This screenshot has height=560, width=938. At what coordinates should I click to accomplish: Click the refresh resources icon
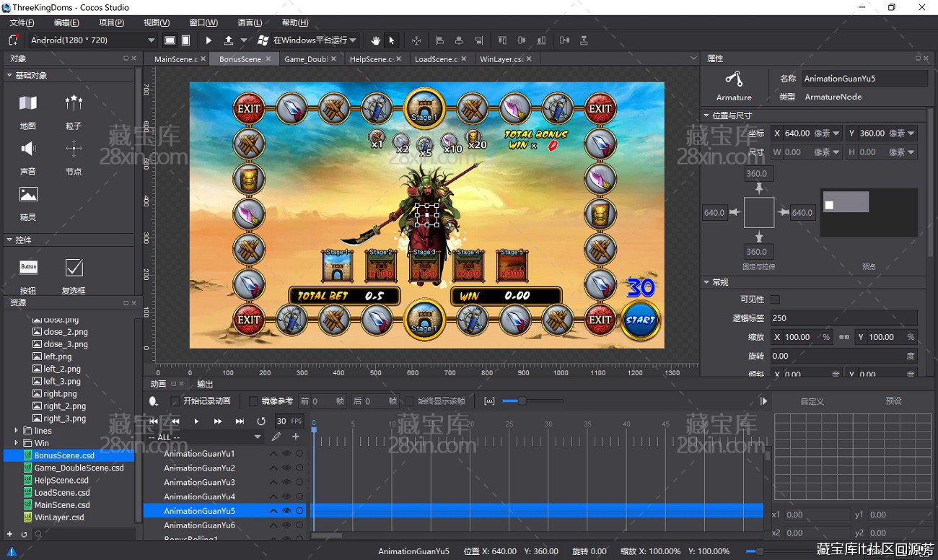tap(24, 534)
